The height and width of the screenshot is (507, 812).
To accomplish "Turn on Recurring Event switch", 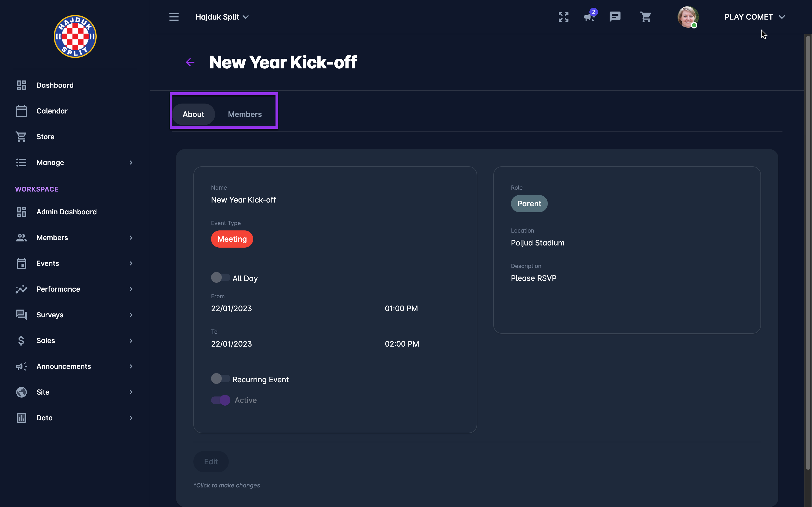I will coord(220,379).
